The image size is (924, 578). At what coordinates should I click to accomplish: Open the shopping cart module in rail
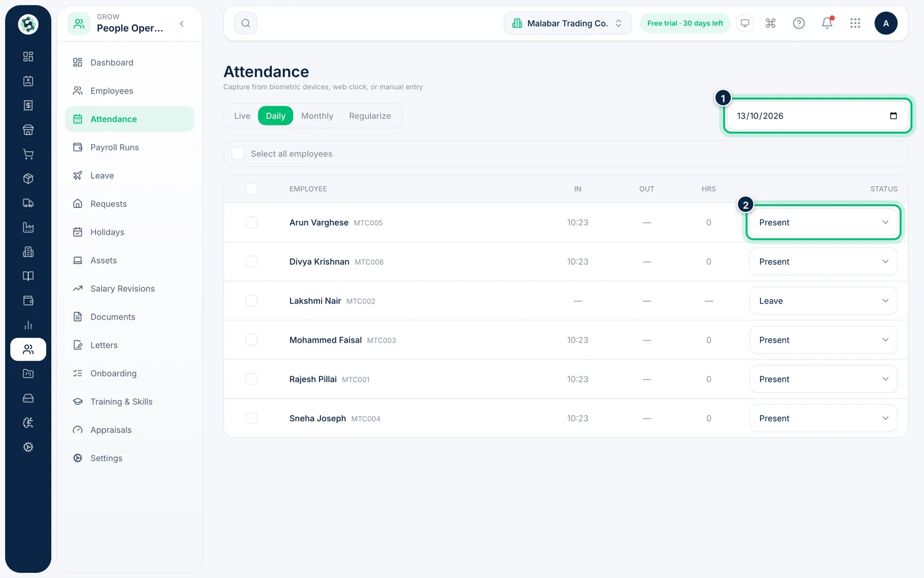tap(28, 154)
